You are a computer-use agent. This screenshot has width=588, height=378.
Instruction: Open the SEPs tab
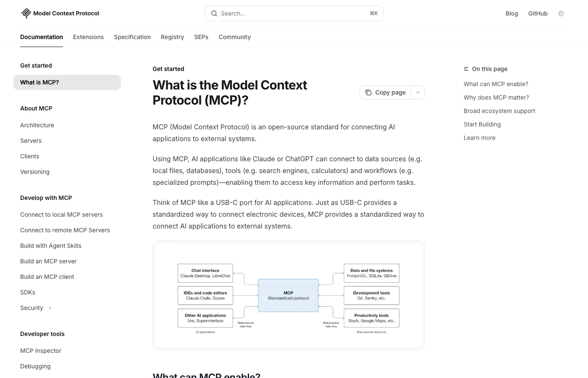201,37
